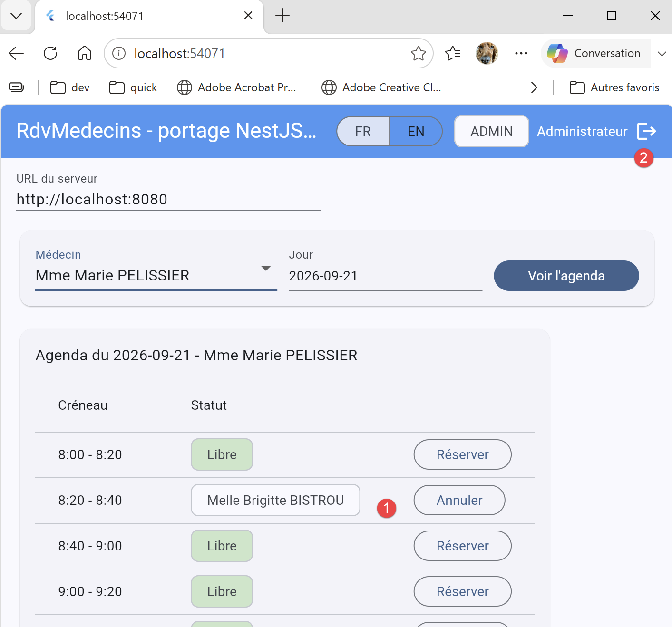This screenshot has width=672, height=627.
Task: Open the browser home page
Action: pyautogui.click(x=85, y=53)
